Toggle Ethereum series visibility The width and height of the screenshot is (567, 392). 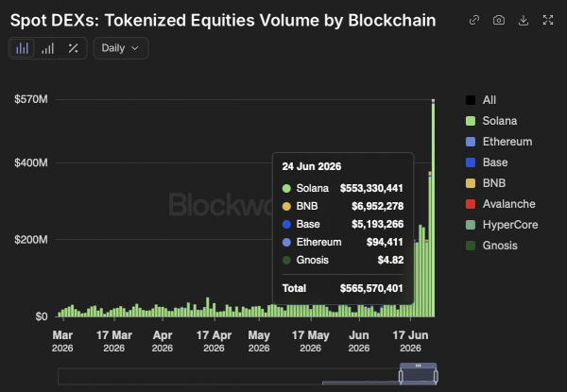click(x=499, y=142)
